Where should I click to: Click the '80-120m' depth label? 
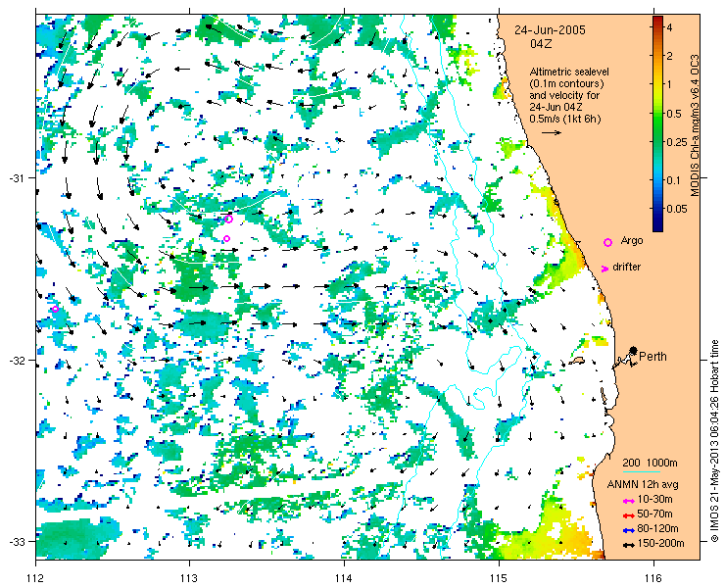click(657, 529)
